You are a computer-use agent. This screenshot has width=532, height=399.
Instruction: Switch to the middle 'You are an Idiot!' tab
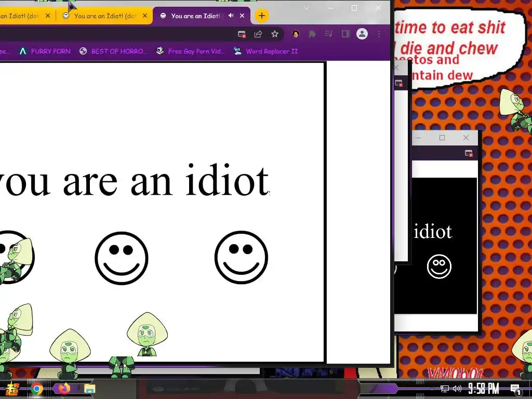pos(105,16)
